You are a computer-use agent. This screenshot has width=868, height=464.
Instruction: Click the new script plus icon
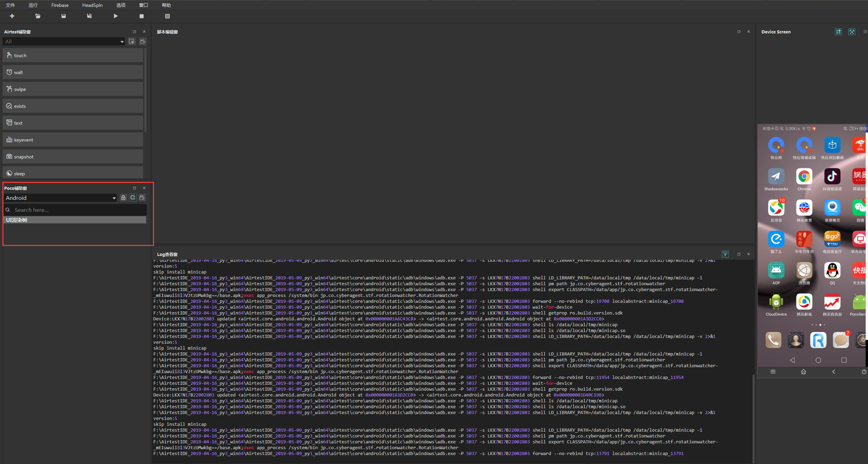point(12,16)
